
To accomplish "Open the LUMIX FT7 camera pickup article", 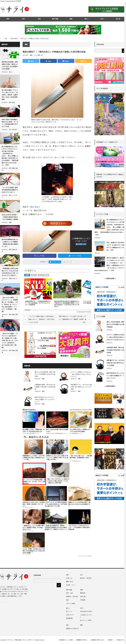I will click(109, 246).
